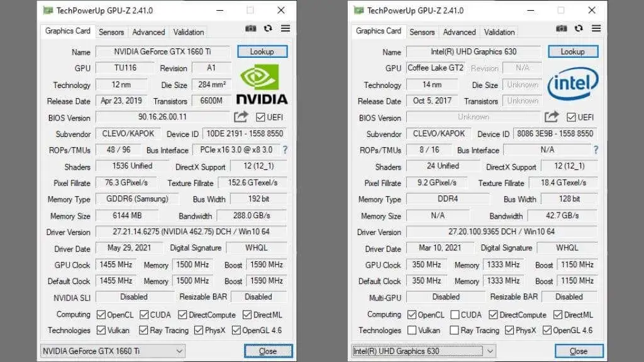The height and width of the screenshot is (362, 644).
Task: Toggle the CUDA checkbox in the NVIDIA window
Action: [x=144, y=315]
